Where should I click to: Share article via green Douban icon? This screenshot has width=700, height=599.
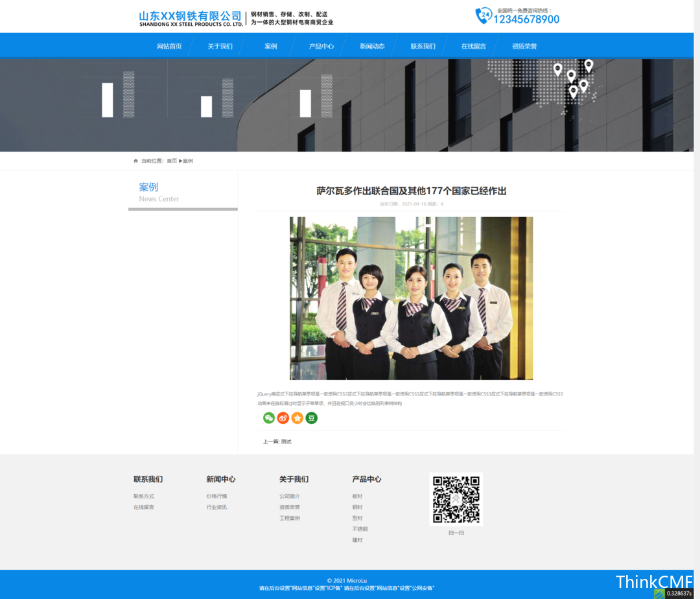[312, 418]
